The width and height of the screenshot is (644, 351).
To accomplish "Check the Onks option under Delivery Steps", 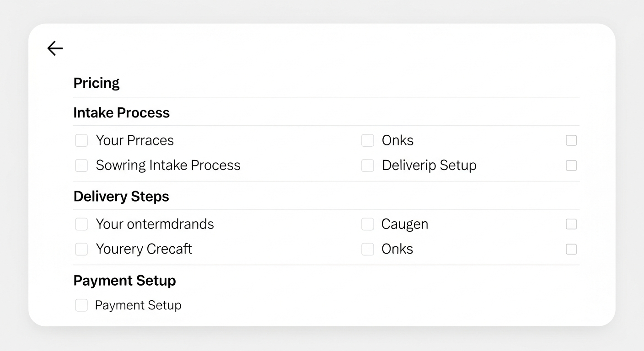I will [x=368, y=249].
